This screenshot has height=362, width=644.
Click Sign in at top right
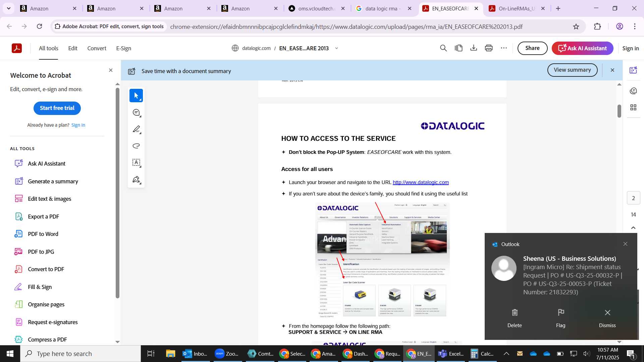630,48
